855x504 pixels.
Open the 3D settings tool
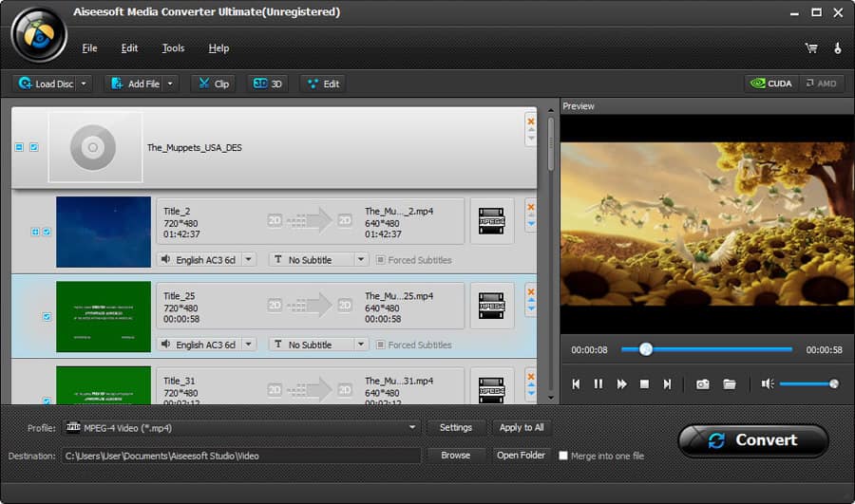click(267, 84)
